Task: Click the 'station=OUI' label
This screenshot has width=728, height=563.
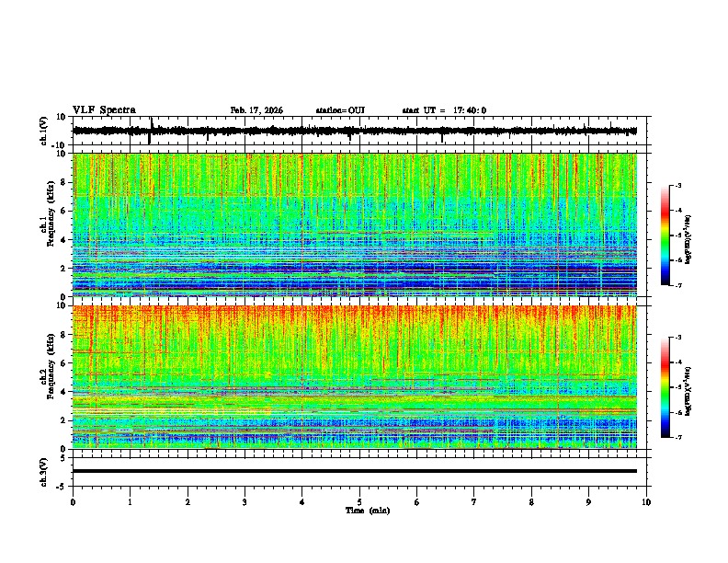Action: [x=340, y=110]
